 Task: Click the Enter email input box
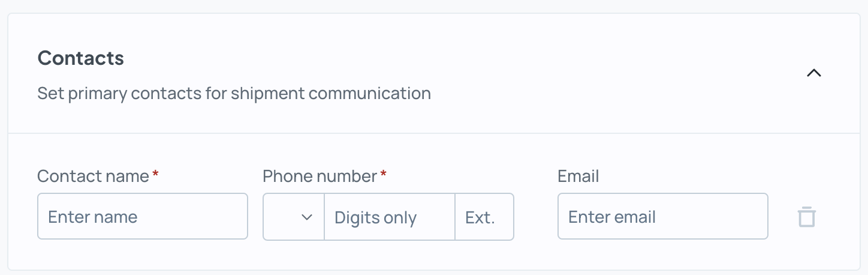coord(663,216)
